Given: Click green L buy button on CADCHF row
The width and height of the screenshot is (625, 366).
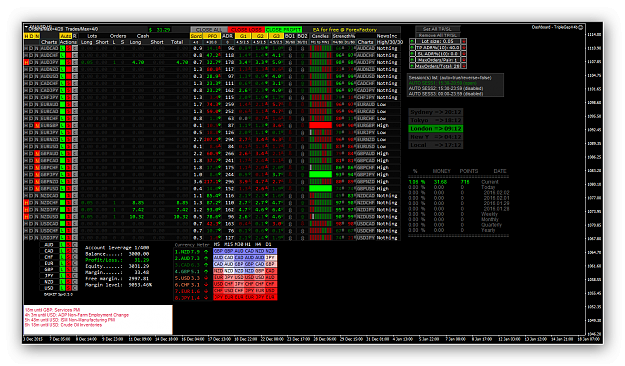Looking at the screenshot, I should pyautogui.click(x=63, y=83).
